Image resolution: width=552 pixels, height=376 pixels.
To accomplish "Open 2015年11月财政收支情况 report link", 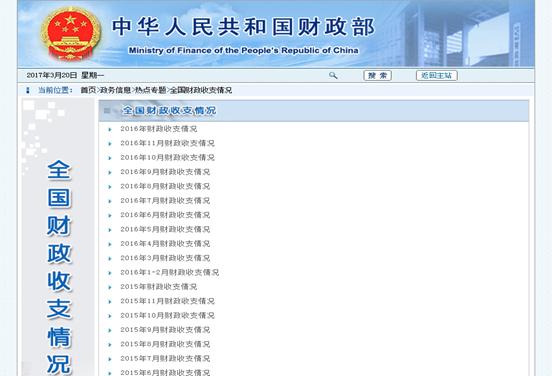I will (168, 301).
